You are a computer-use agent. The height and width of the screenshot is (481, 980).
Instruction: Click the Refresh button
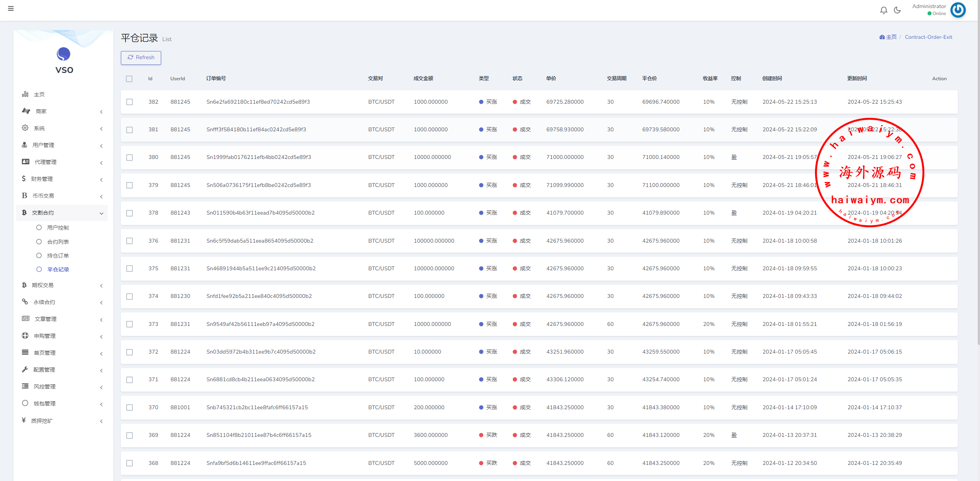tap(141, 58)
